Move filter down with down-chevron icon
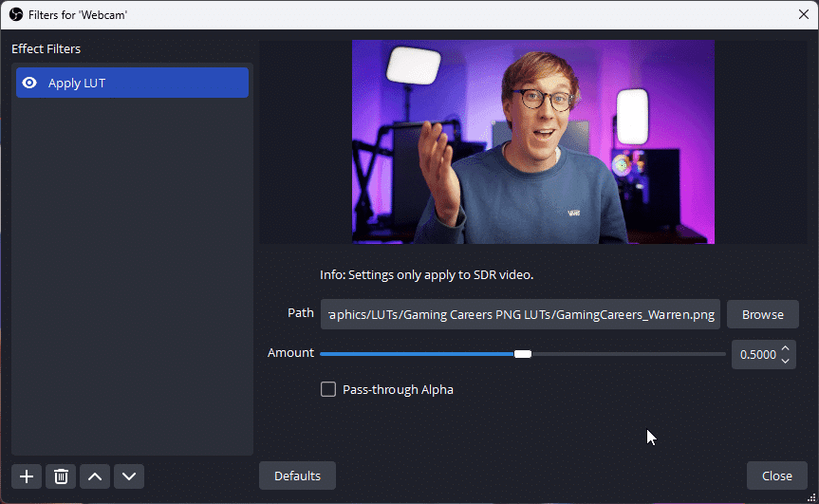819x504 pixels. pos(129,476)
